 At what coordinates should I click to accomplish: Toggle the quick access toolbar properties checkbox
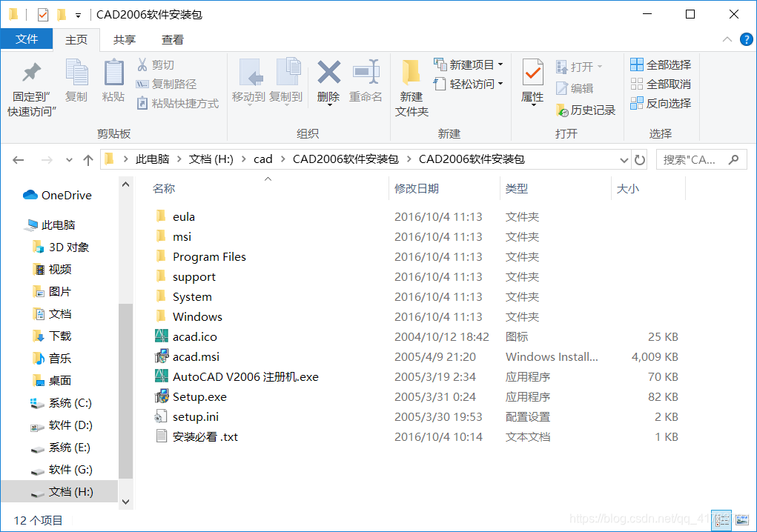pos(43,15)
